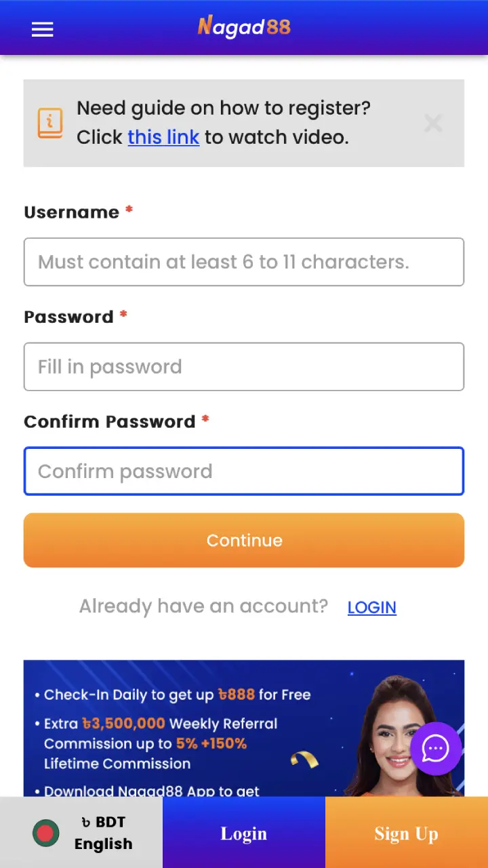Click 'this link' to watch the video
The width and height of the screenshot is (488, 868).
pos(163,137)
